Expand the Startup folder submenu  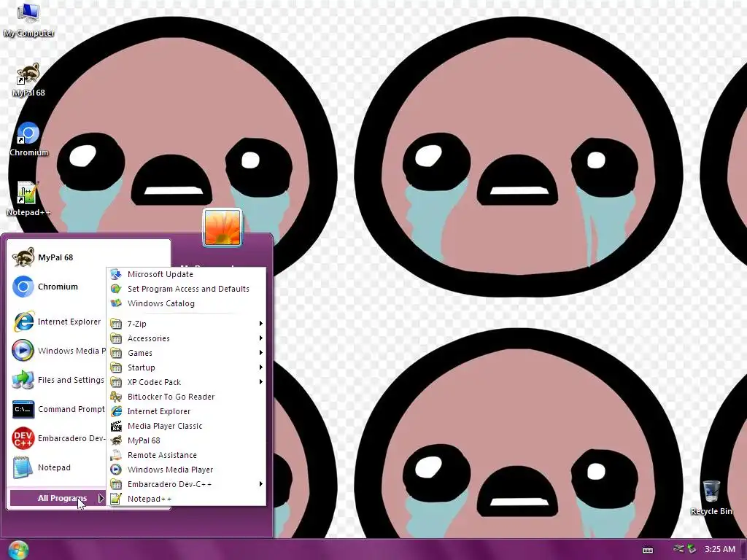[186, 367]
